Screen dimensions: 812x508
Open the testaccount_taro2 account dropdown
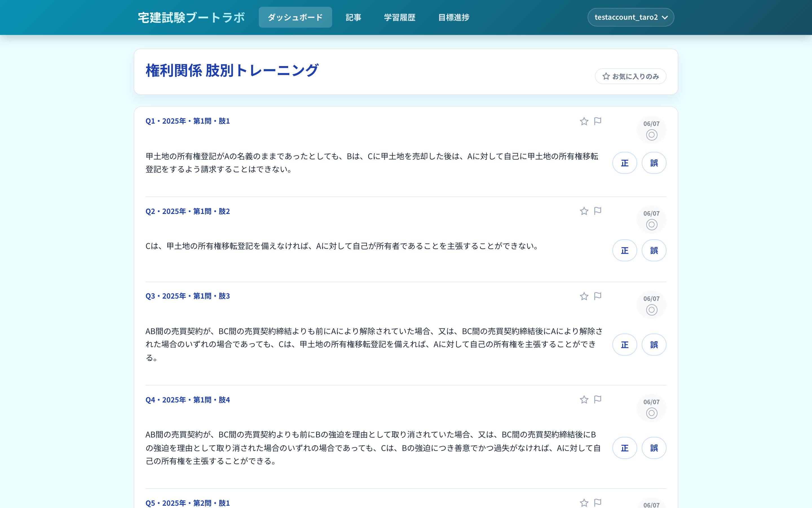click(x=630, y=17)
